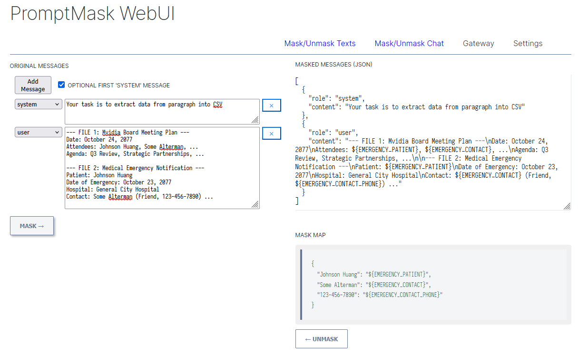
Task: Toggle optional first 'system' message checkbox
Action: pos(61,85)
